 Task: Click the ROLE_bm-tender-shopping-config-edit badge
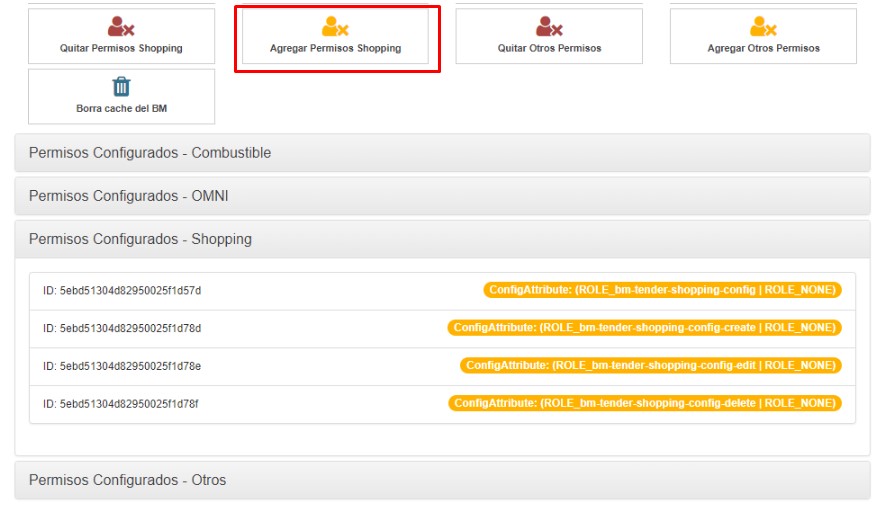coord(650,366)
